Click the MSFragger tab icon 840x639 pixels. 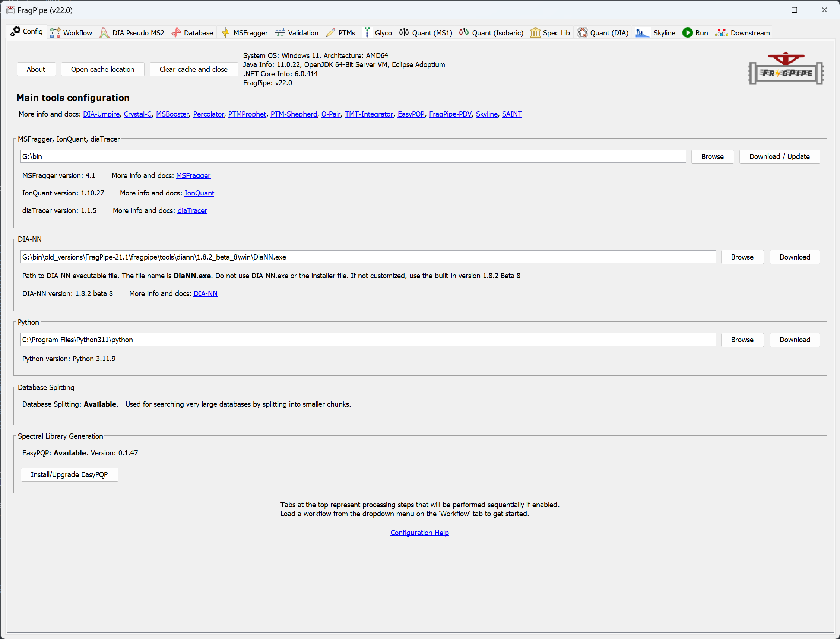[x=226, y=33]
